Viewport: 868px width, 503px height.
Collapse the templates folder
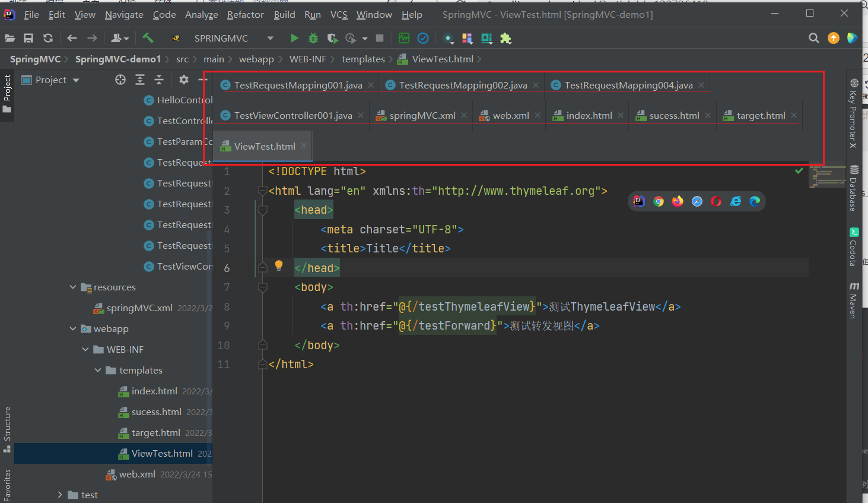98,370
